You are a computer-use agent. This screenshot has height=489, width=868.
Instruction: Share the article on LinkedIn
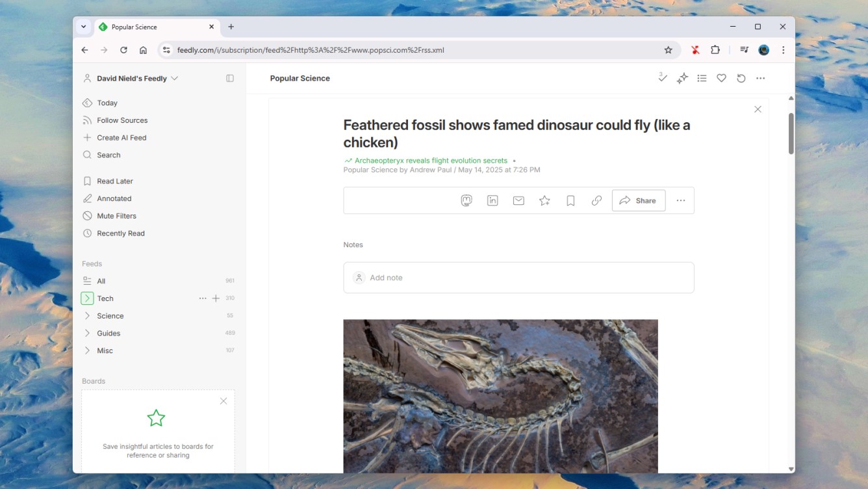coord(492,200)
